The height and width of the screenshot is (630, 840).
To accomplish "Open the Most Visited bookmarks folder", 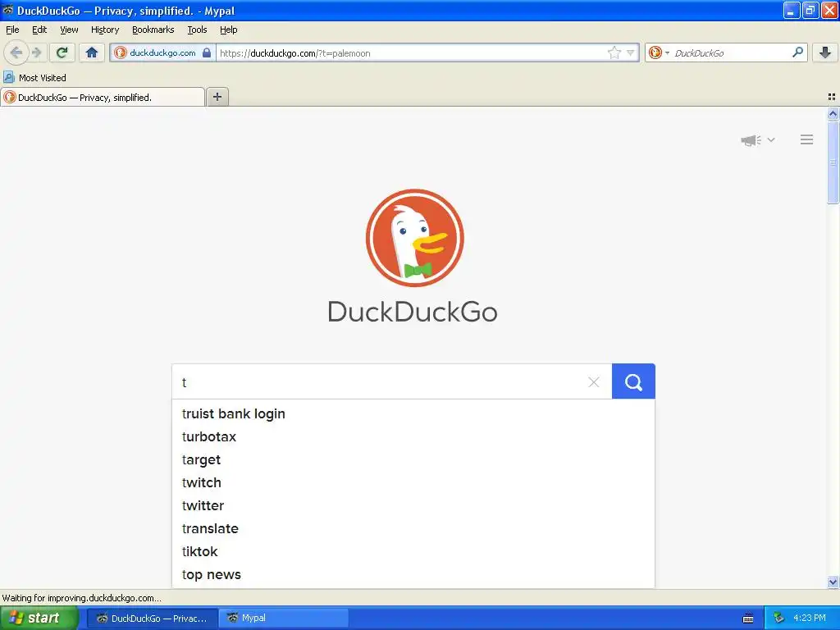I will point(34,78).
